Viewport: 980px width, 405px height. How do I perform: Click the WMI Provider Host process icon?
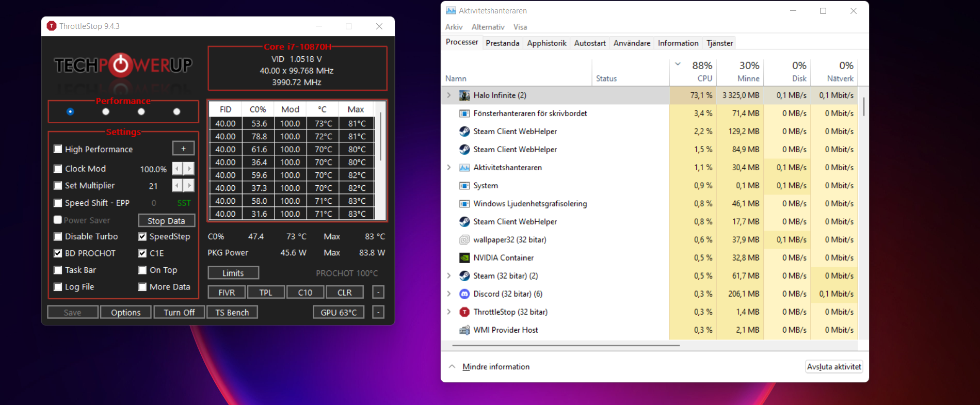click(464, 330)
